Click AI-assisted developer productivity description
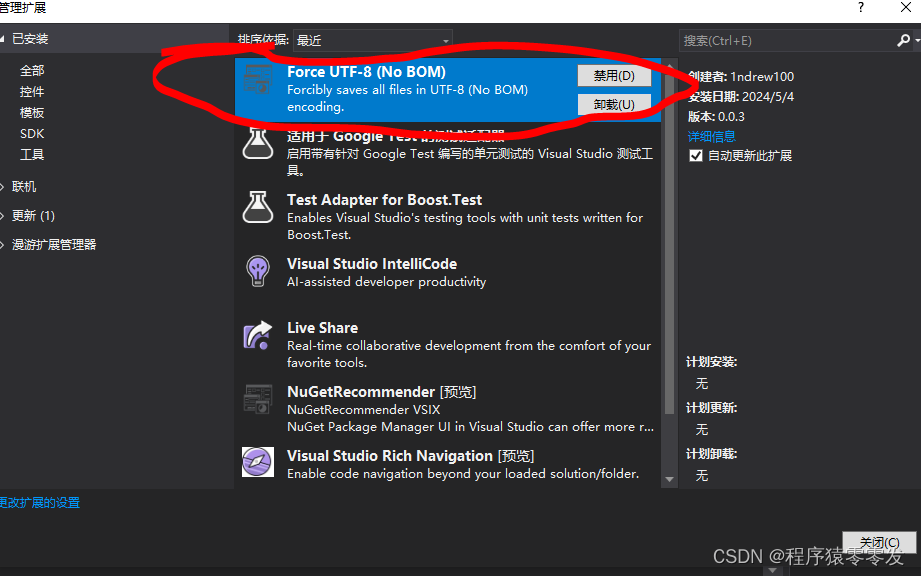The height and width of the screenshot is (576, 921). 386,282
